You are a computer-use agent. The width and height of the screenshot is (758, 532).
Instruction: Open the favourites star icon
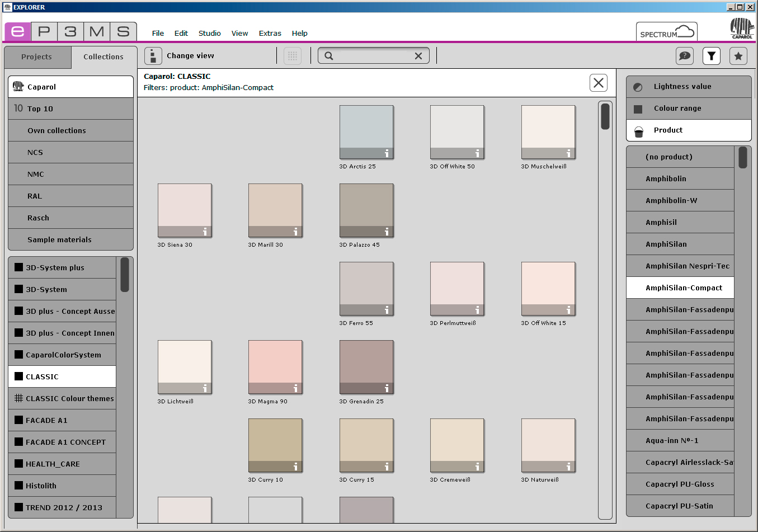(738, 56)
